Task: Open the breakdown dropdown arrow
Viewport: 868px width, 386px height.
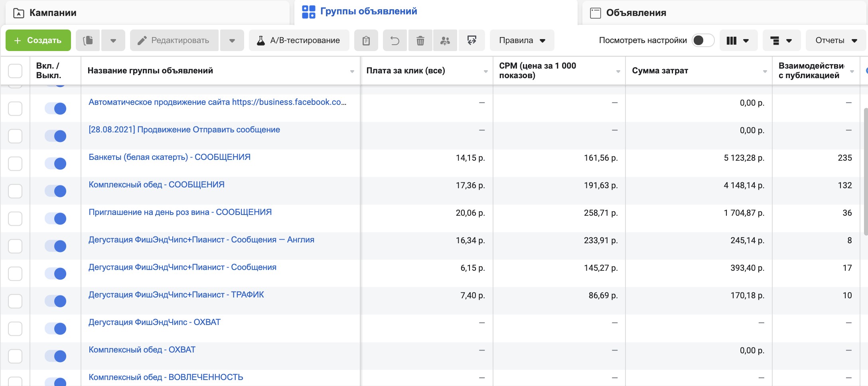Action: [789, 41]
